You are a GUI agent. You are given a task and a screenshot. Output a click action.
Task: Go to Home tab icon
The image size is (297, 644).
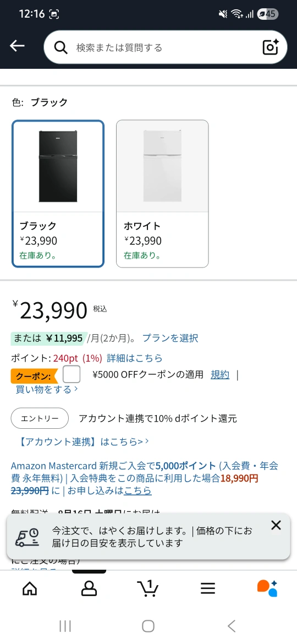coord(30,588)
